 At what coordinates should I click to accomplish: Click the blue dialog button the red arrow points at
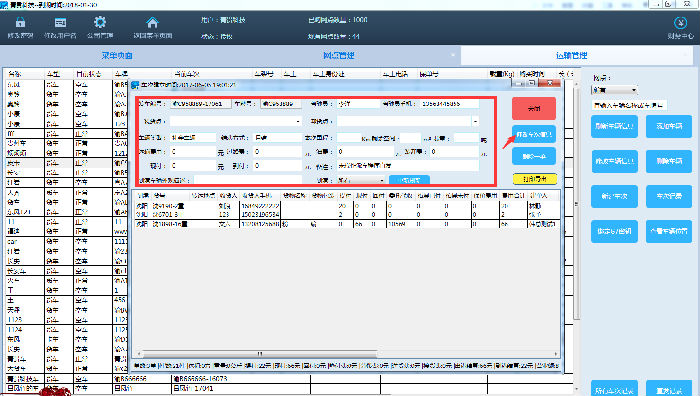(533, 134)
